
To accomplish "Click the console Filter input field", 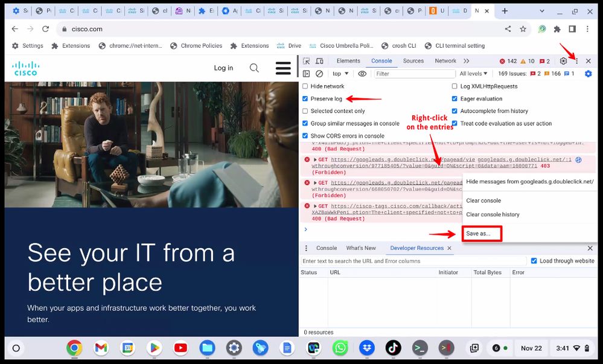I will (414, 74).
